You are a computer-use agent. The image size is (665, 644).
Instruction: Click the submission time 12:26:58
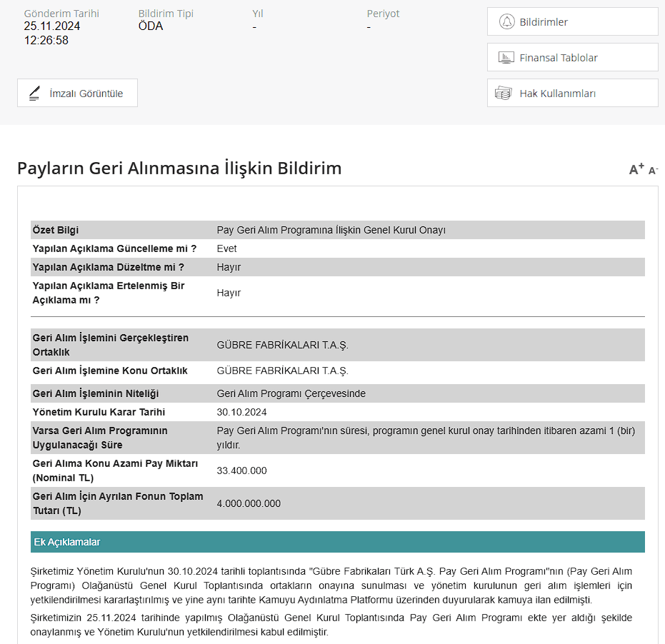[46, 41]
